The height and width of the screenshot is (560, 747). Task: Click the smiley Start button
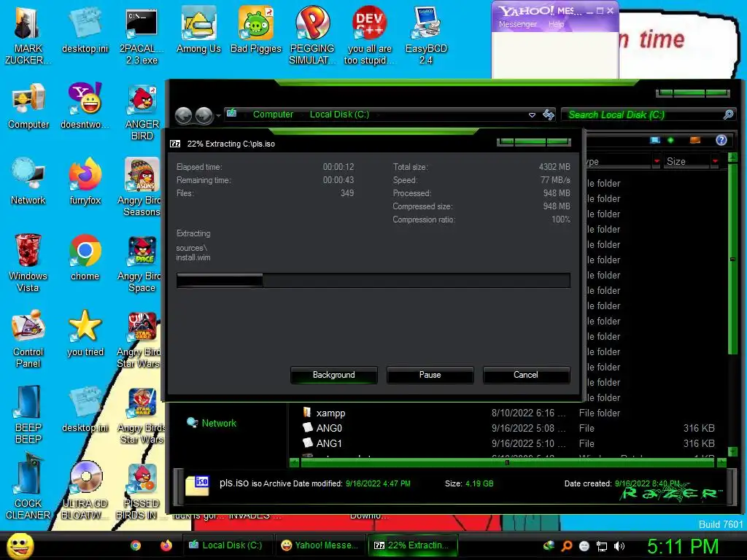pos(20,545)
